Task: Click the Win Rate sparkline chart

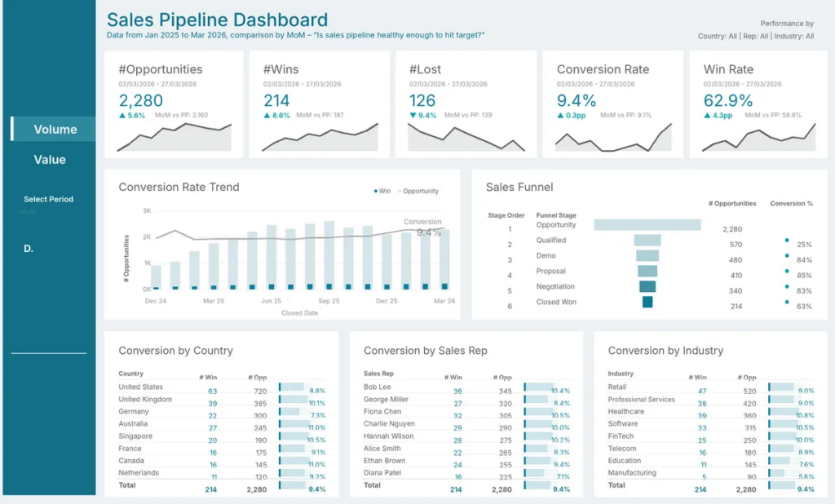Action: pyautogui.click(x=759, y=138)
